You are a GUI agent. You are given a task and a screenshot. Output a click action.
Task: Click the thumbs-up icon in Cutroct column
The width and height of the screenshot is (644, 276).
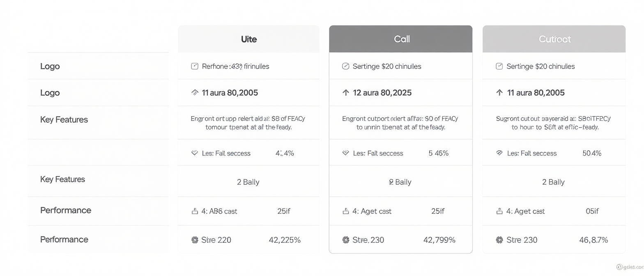499,211
